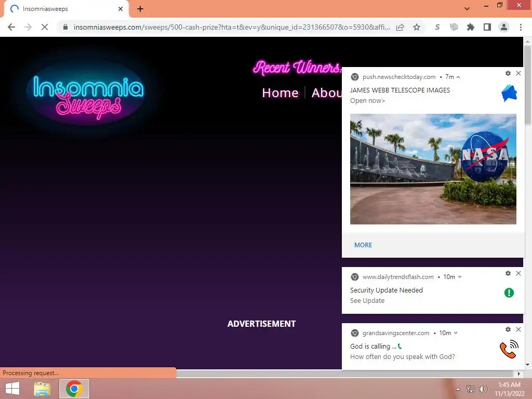This screenshot has height=399, width=532.
Task: Bookmark this page with star icon
Action: [417, 27]
